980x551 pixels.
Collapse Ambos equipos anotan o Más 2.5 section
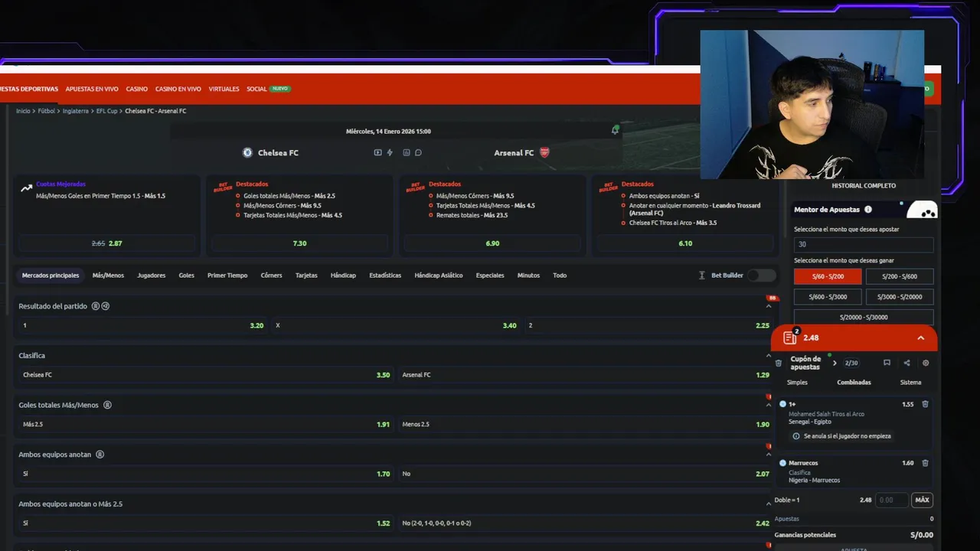click(x=769, y=504)
